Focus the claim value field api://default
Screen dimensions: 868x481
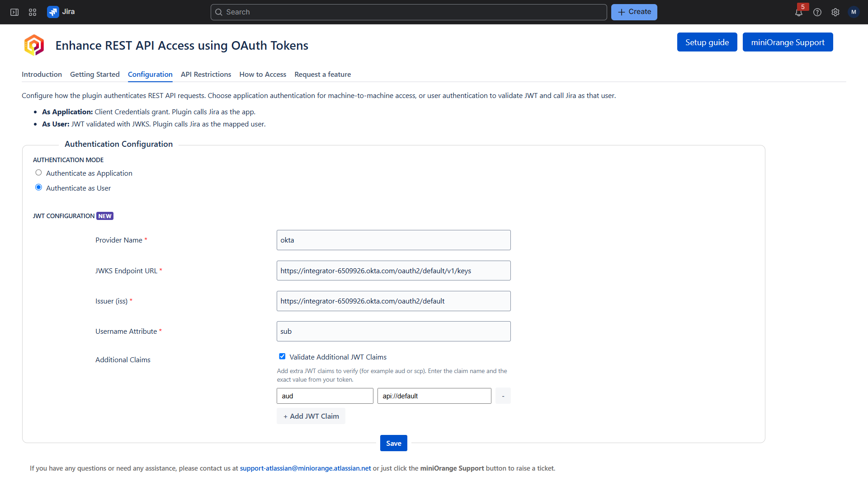pos(434,396)
